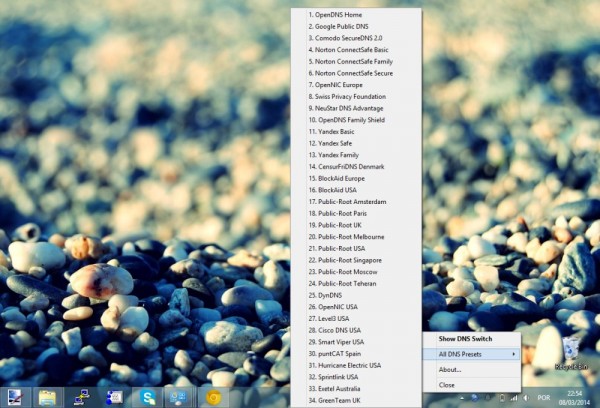Viewport: 600px width, 408px height.
Task: Select 14. CensurFriDNS Denmark
Action: (x=356, y=166)
